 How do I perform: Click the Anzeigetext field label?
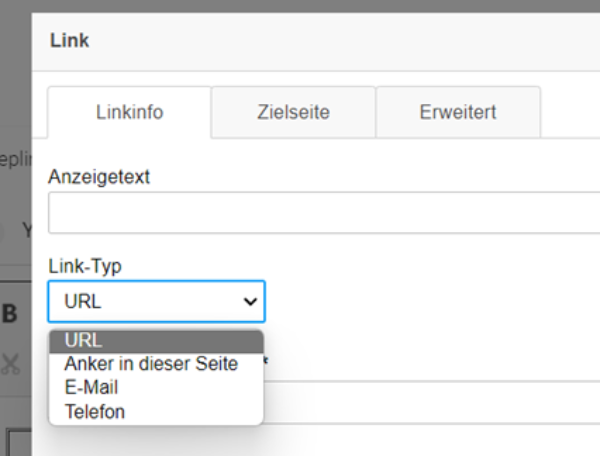click(x=99, y=177)
